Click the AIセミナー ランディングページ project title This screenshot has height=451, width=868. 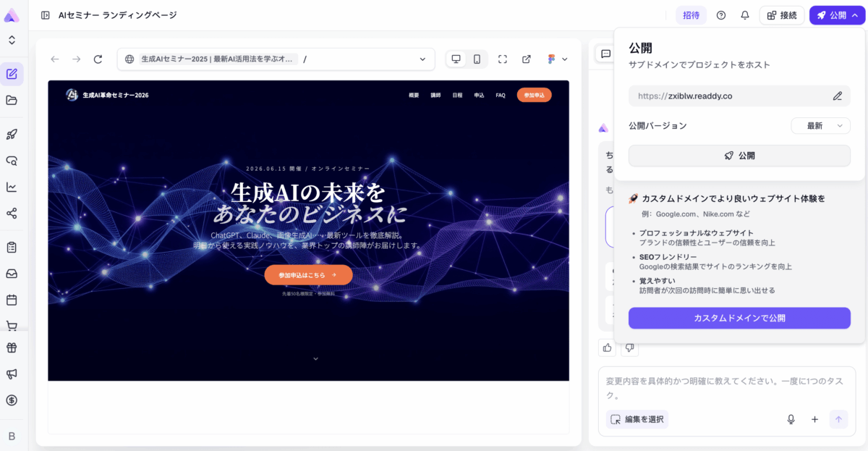pyautogui.click(x=118, y=15)
